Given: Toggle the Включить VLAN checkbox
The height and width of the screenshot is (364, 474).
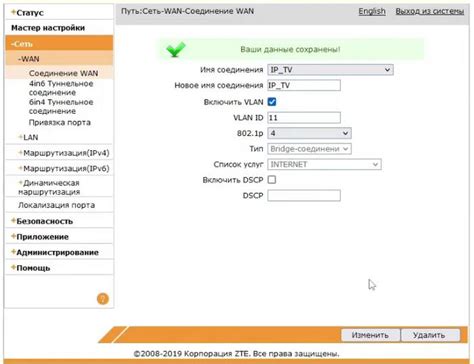Looking at the screenshot, I should [x=272, y=102].
